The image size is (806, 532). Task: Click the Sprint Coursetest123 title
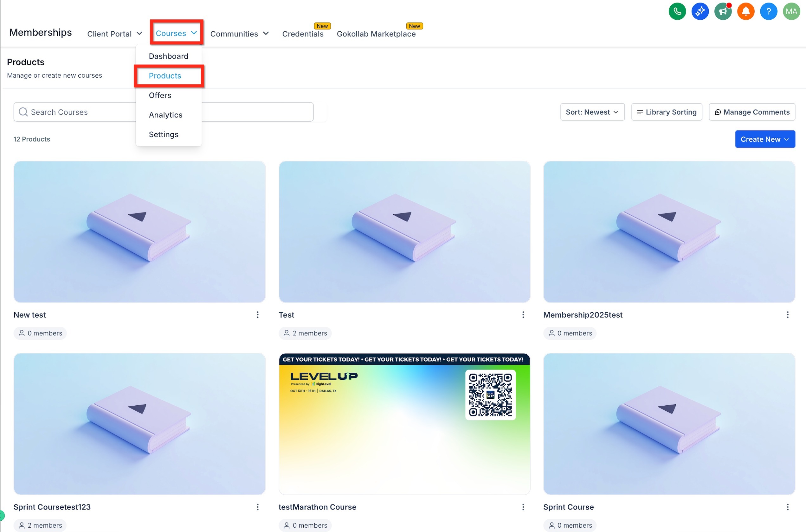pos(52,507)
